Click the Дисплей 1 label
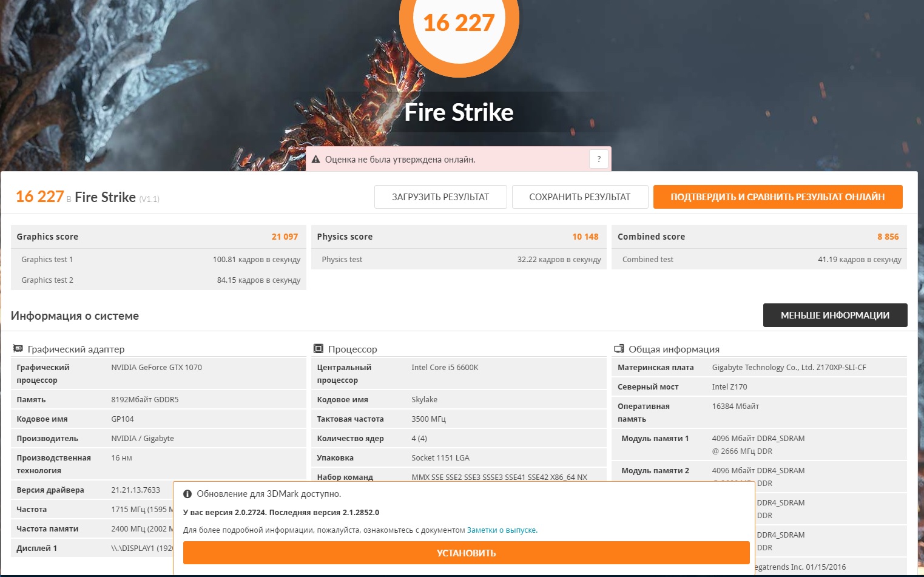This screenshot has height=577, width=924. pyautogui.click(x=37, y=548)
